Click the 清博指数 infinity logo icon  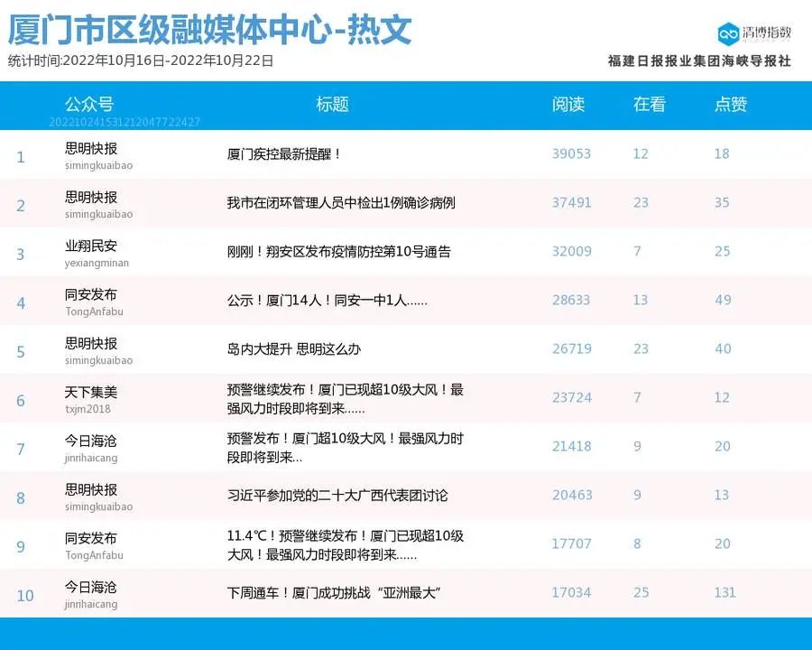(728, 34)
